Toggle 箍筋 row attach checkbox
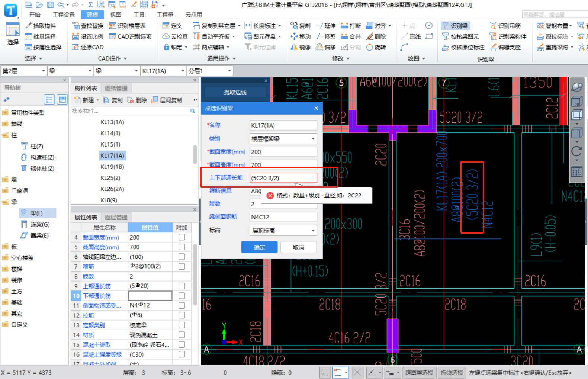Viewport: 588px width, 379px height. point(181,266)
